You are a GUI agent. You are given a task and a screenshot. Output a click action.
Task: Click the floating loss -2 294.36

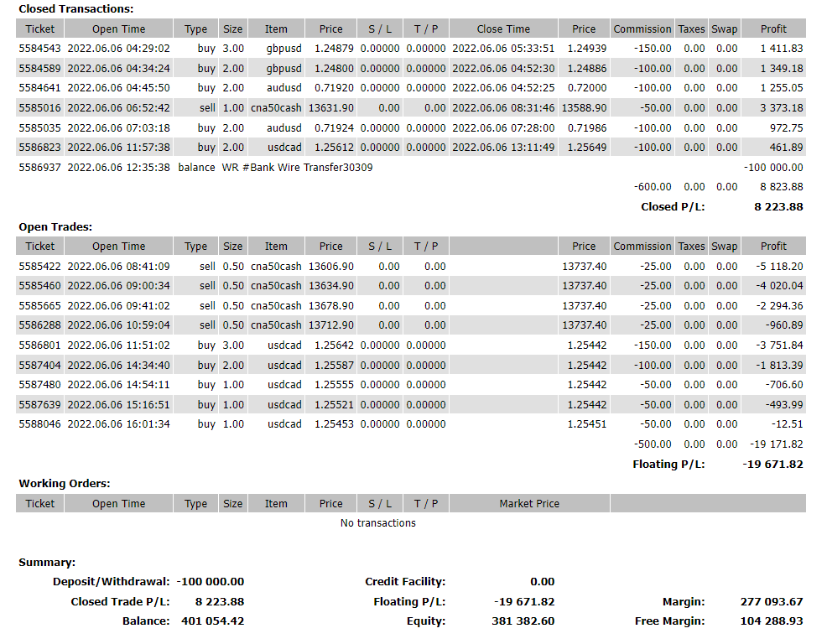point(779,306)
